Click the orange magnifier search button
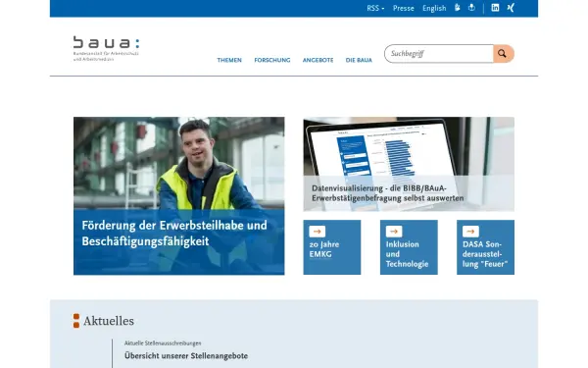The image size is (588, 368). pos(504,54)
